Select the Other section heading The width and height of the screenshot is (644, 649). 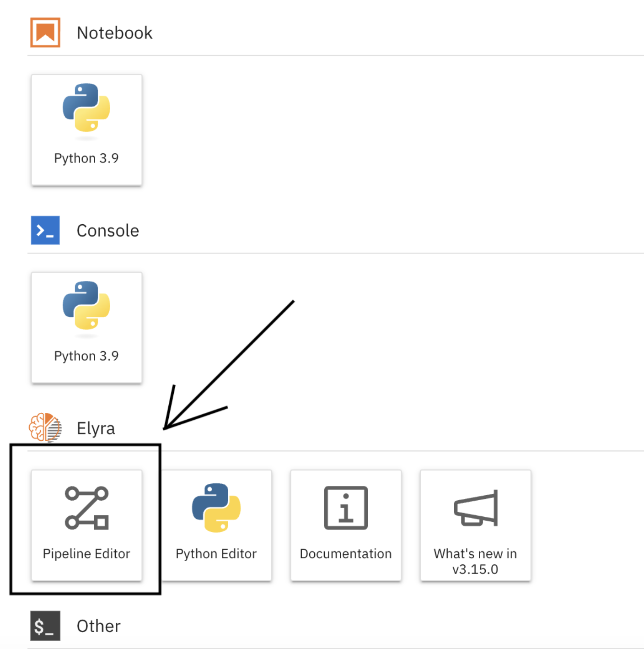point(98,626)
